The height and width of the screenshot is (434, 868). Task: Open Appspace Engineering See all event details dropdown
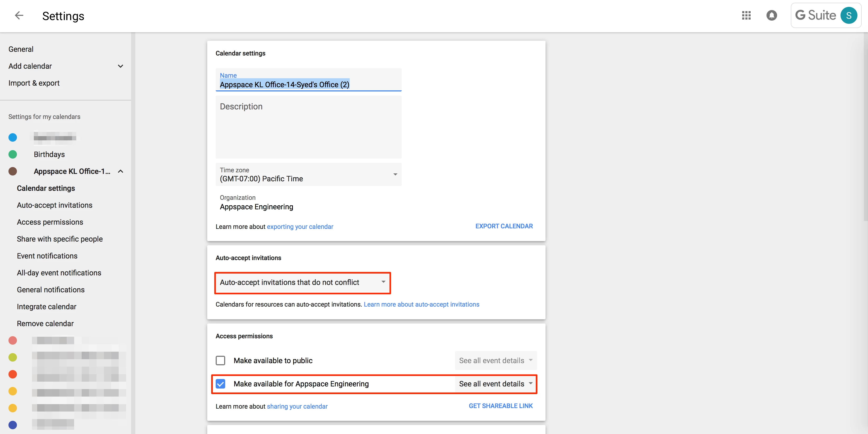(495, 384)
